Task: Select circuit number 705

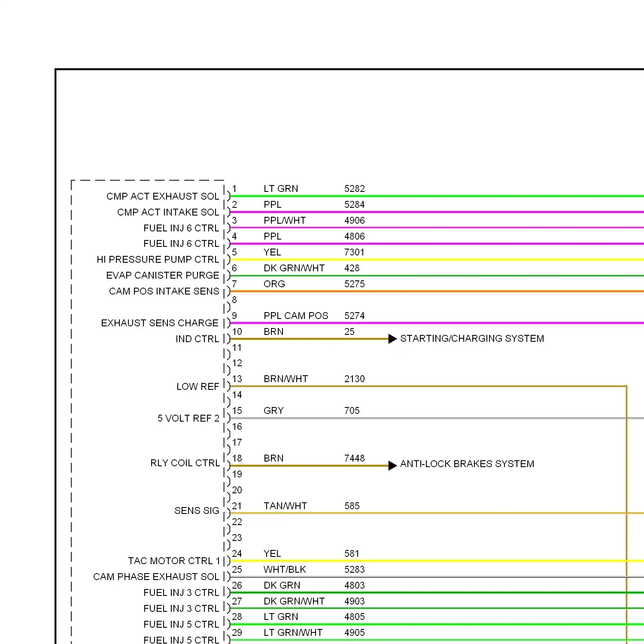Action: point(352,410)
